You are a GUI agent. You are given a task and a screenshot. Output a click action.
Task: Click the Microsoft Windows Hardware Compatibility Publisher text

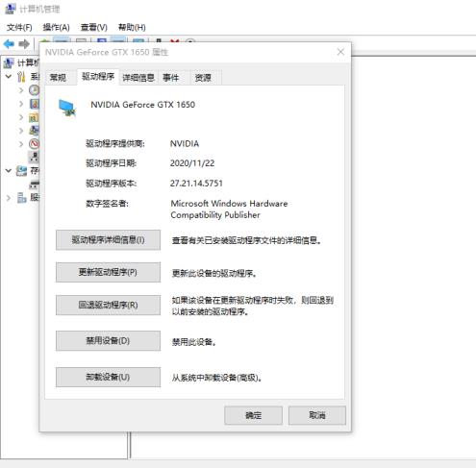pyautogui.click(x=229, y=209)
